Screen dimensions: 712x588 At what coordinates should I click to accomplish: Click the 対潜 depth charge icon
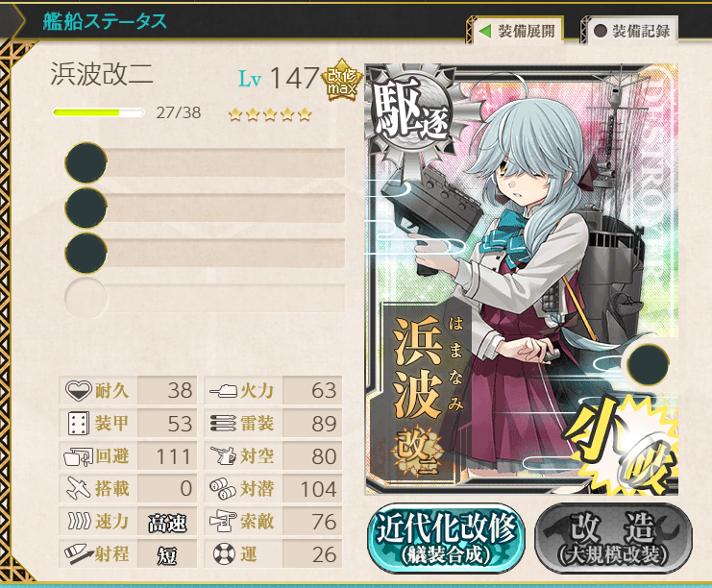tap(223, 489)
